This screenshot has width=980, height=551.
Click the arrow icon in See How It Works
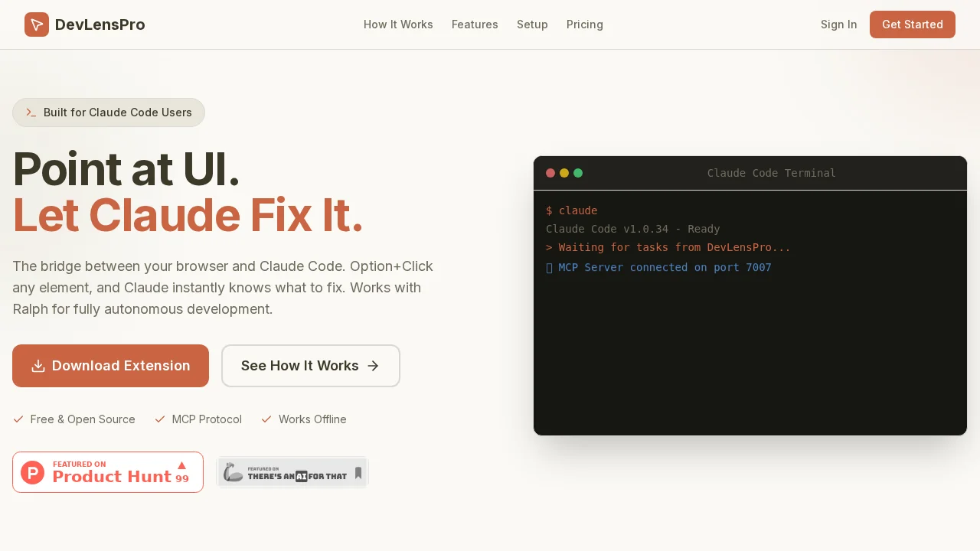373,366
